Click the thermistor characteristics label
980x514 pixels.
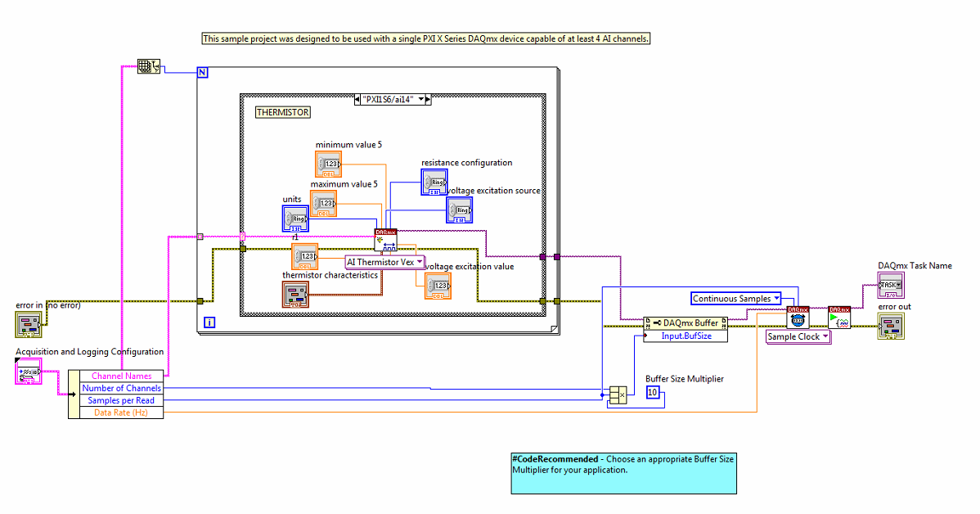[330, 275]
